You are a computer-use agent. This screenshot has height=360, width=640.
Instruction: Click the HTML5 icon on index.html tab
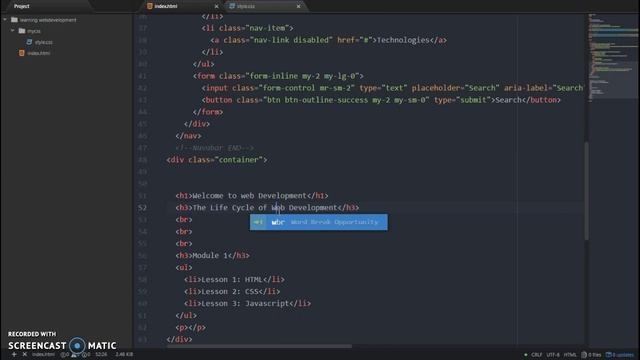[x=150, y=6]
